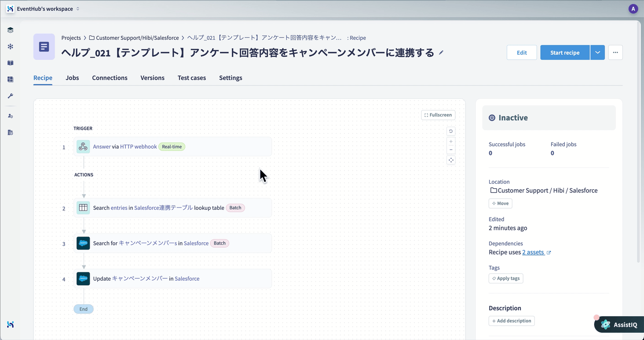Click the recipe document icon beside title
This screenshot has height=340, width=644.
tap(44, 47)
